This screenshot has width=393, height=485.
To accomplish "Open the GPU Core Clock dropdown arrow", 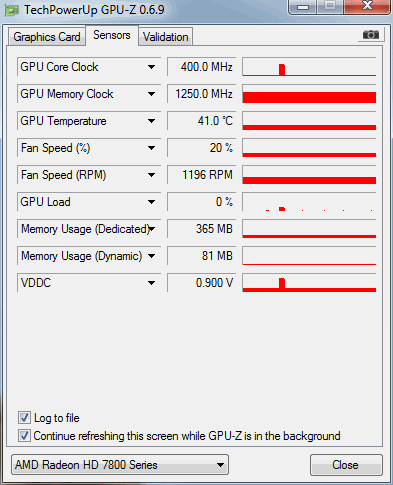I will pos(151,67).
